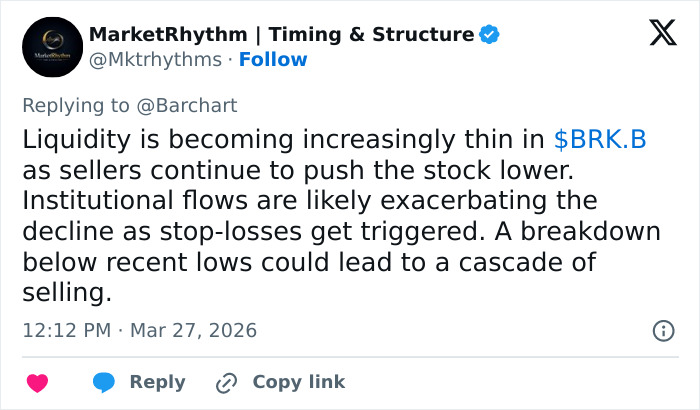
Task: Click the @Mktrhythms handle
Action: (154, 60)
